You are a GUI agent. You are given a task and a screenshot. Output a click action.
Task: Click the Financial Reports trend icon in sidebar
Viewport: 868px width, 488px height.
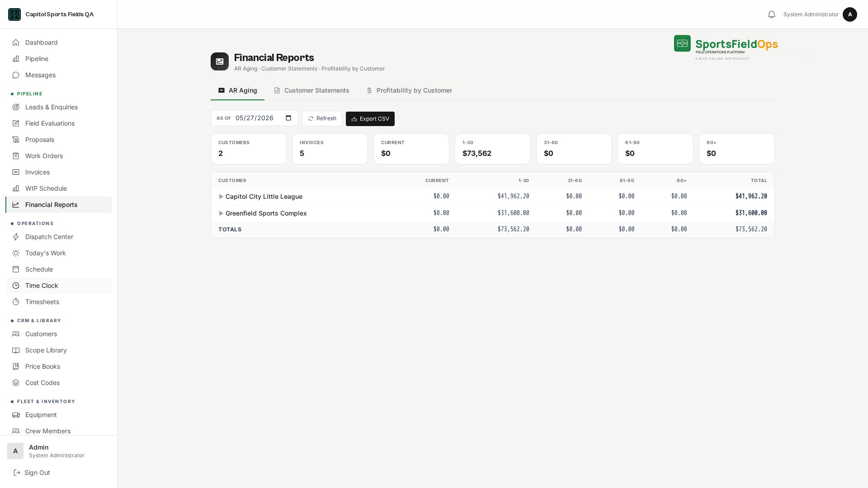click(16, 205)
